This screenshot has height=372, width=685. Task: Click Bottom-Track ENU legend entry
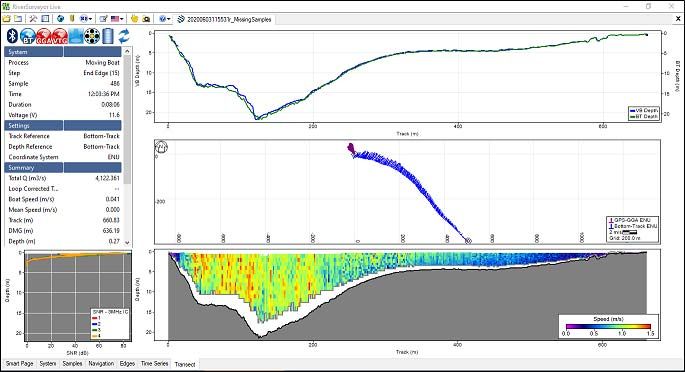[633, 226]
